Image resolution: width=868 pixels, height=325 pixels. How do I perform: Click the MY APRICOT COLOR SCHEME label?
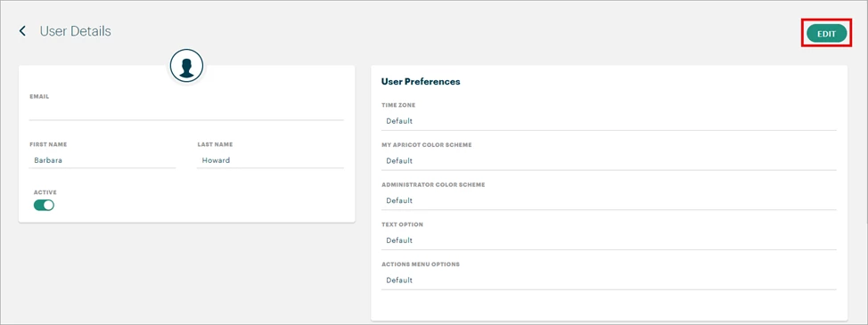427,145
